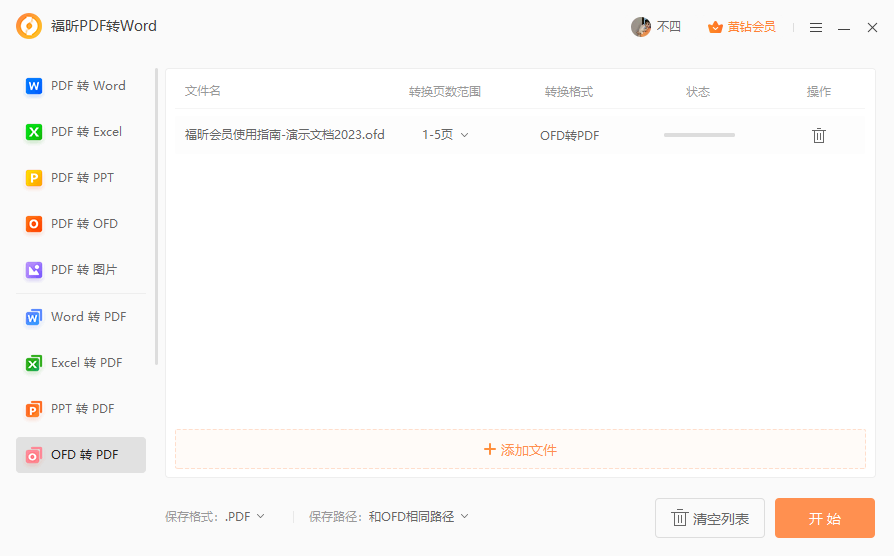Switch to Excel 转 PDF mode
This screenshot has width=894, height=556.
tap(81, 363)
